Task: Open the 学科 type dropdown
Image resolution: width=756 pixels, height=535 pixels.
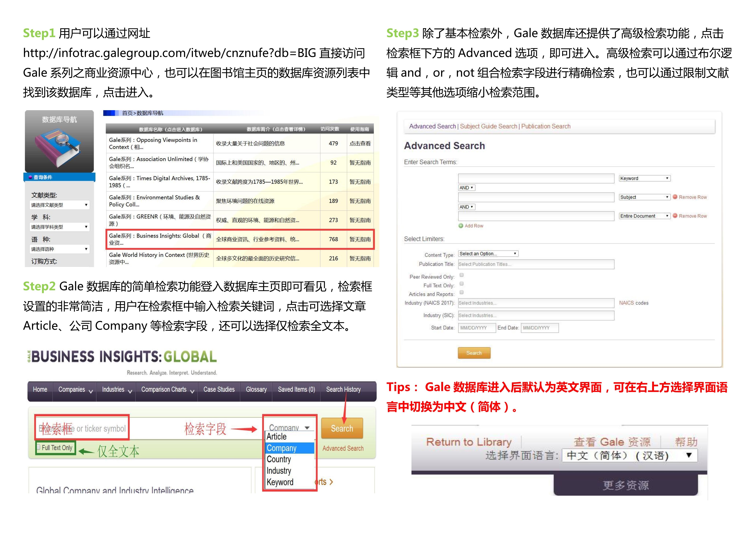Action: [59, 227]
